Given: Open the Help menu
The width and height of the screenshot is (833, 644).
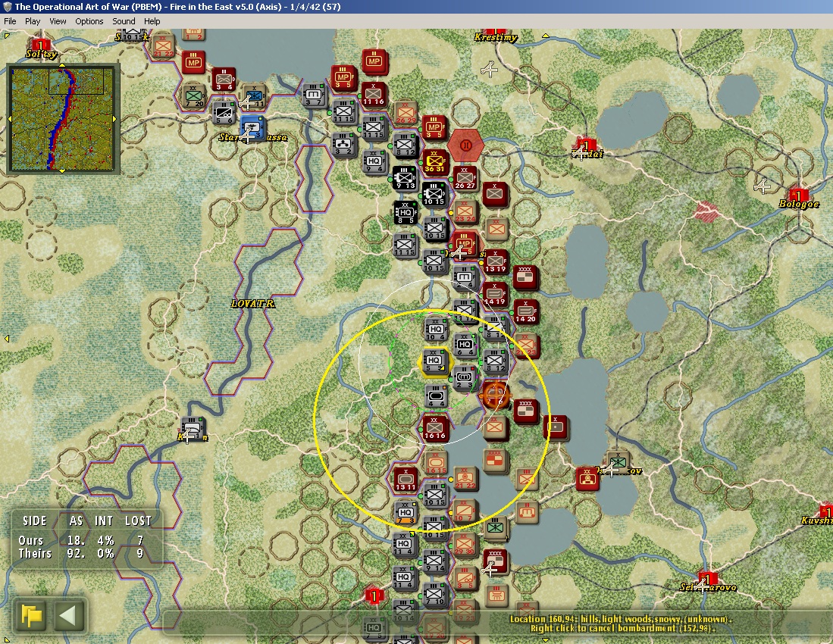Looking at the screenshot, I should (x=152, y=21).
